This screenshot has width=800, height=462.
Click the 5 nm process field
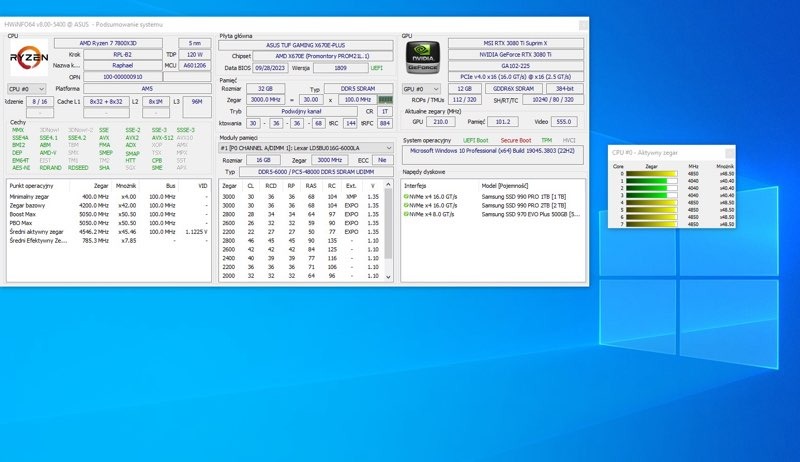point(194,43)
